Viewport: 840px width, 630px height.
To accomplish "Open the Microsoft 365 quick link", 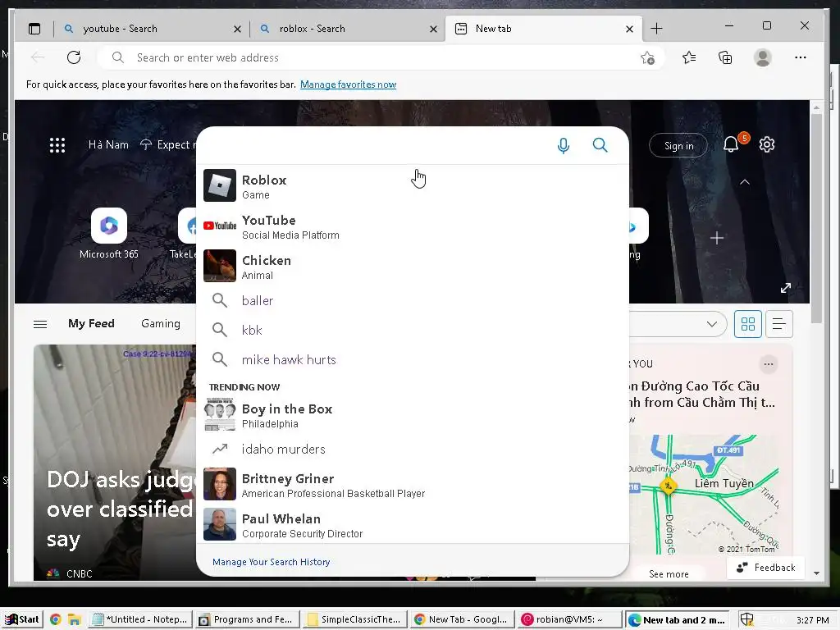I will [109, 234].
